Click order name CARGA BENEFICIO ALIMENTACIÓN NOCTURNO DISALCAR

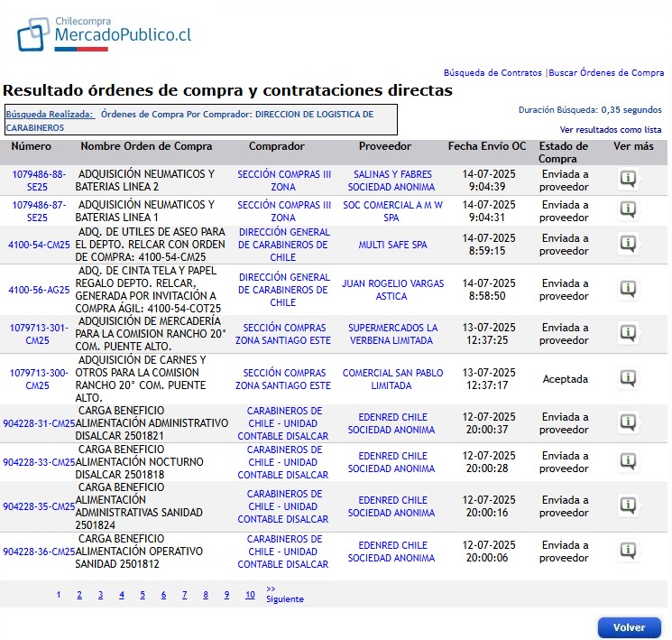click(139, 461)
